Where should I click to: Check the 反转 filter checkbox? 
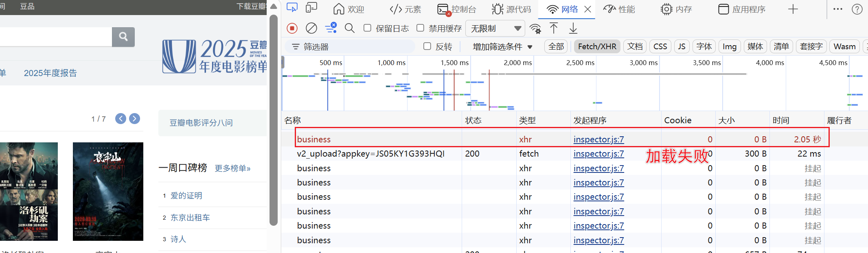coord(427,46)
